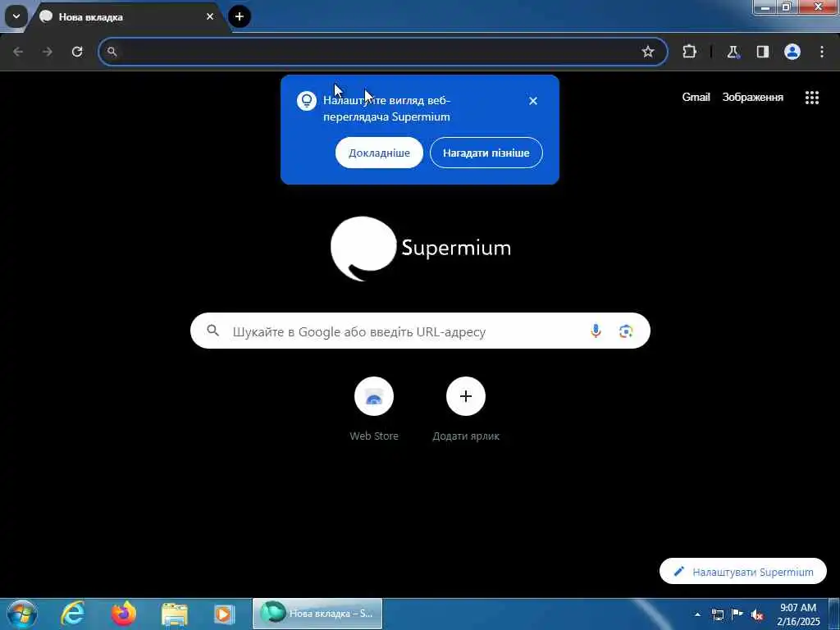Click the lightbulb icon in tip
This screenshot has width=840, height=630.
click(307, 101)
